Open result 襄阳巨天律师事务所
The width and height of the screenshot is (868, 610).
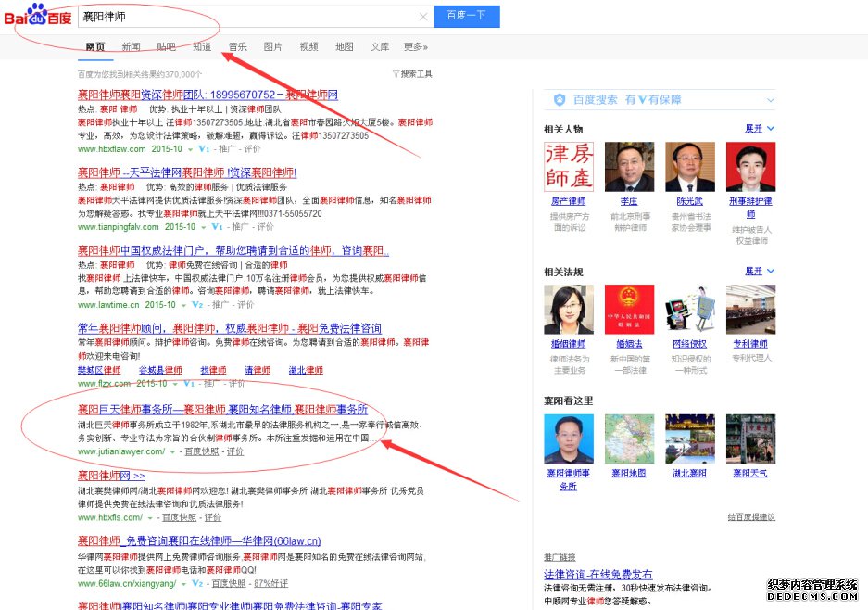[222, 410]
